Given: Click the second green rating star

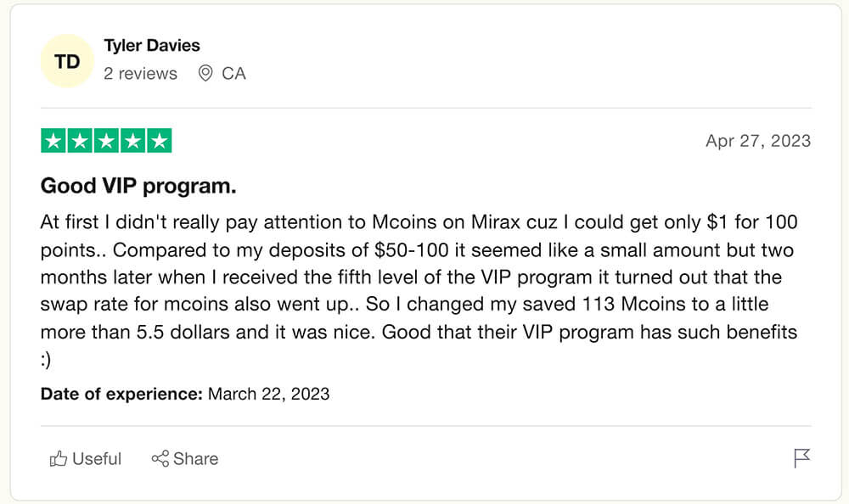Looking at the screenshot, I should [80, 141].
